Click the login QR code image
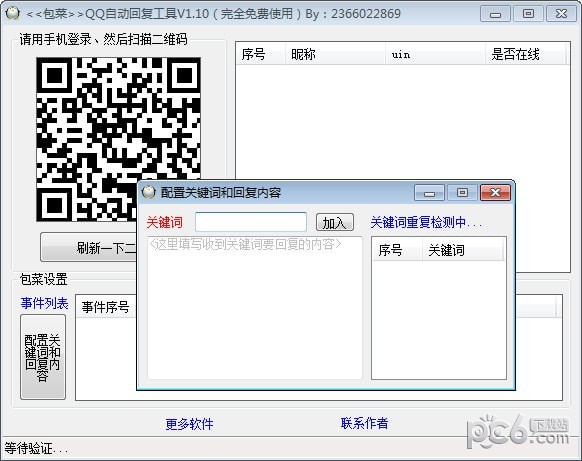 [x=118, y=140]
